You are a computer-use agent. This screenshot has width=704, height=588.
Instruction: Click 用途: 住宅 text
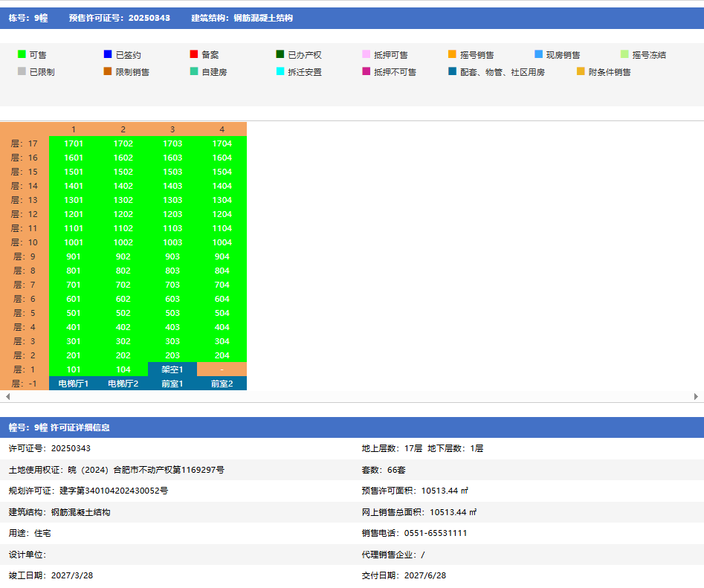[30, 533]
